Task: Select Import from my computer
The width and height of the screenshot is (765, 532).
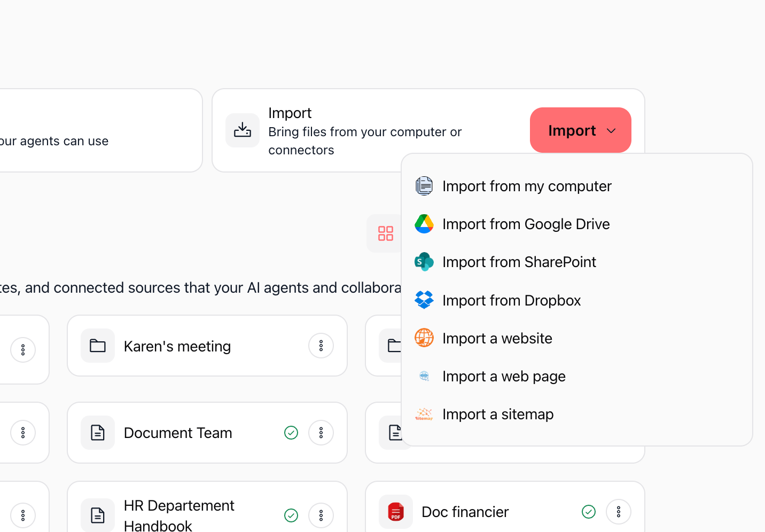Action: [x=577, y=186]
